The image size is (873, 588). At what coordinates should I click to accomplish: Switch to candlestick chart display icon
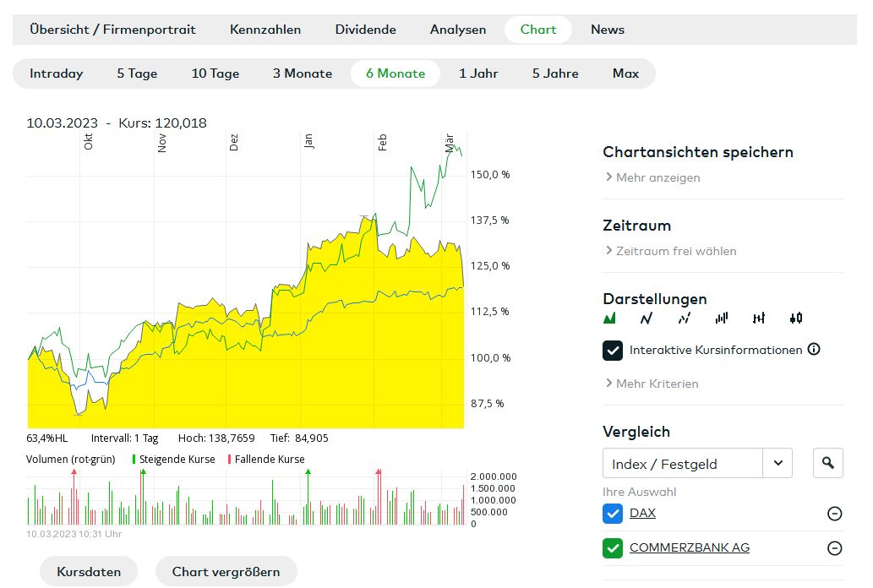click(795, 318)
